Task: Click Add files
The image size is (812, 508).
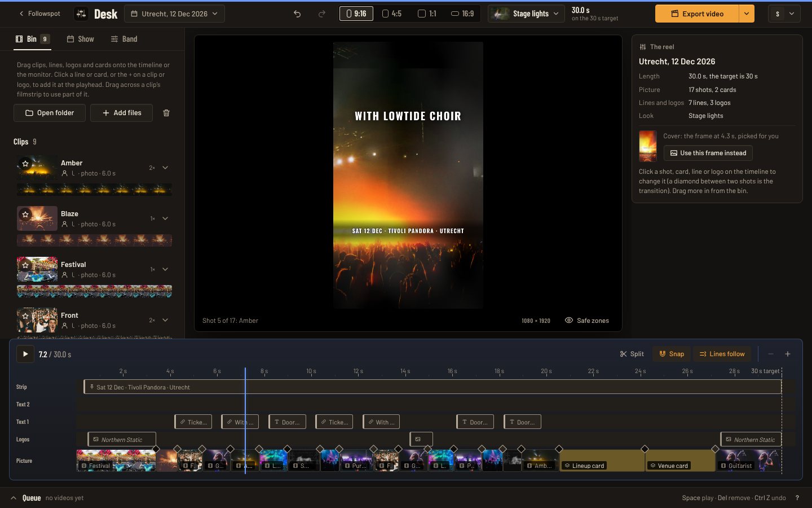Action: [x=121, y=113]
